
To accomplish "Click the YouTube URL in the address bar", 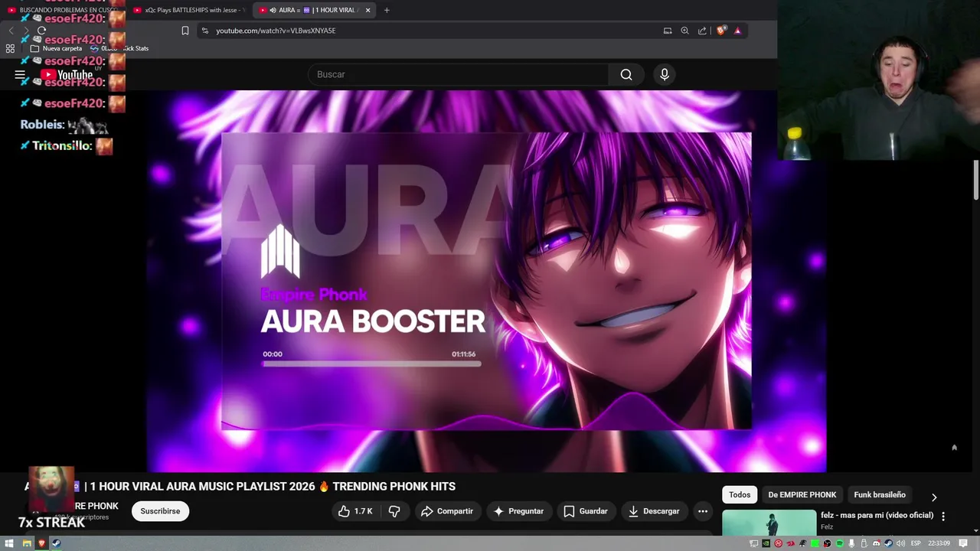I will 276,31.
